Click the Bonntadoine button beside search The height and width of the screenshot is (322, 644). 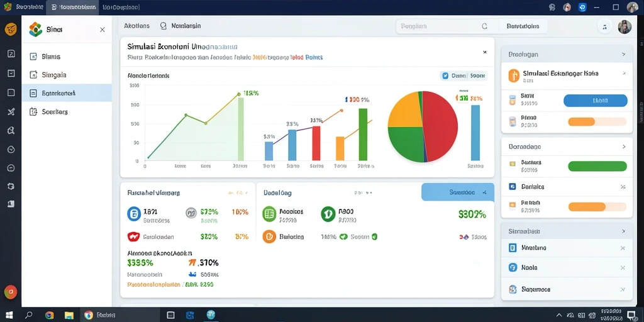(x=523, y=26)
